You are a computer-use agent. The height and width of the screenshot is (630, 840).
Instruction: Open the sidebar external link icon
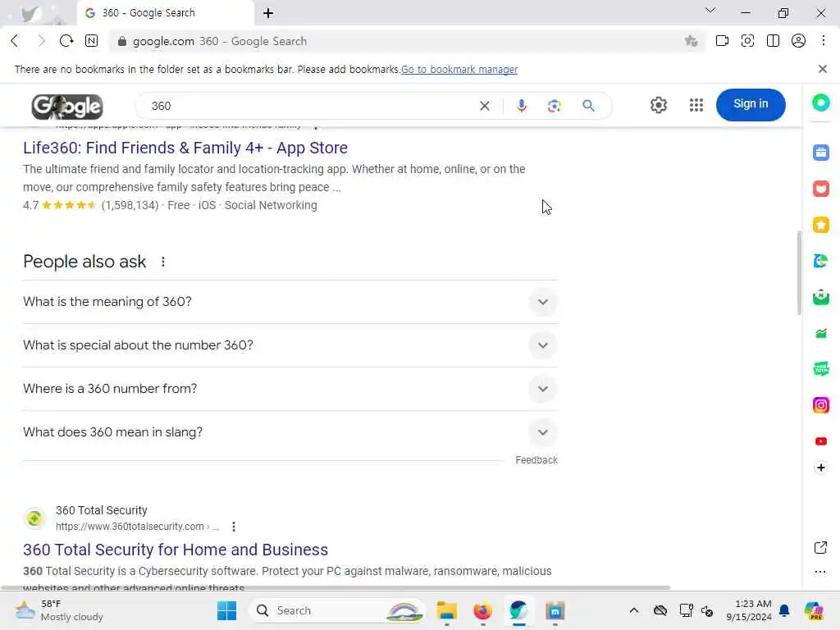[820, 547]
